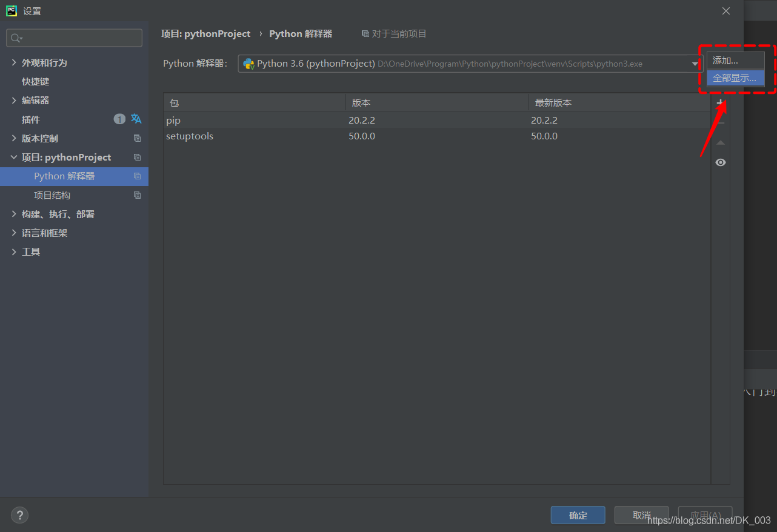Click the search magnifier icon in settings

[16, 38]
